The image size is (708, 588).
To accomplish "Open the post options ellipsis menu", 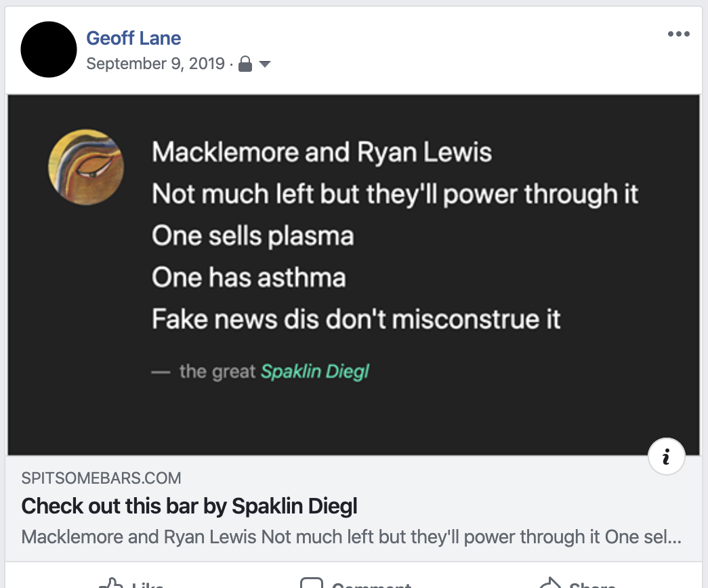I will pyautogui.click(x=678, y=35).
